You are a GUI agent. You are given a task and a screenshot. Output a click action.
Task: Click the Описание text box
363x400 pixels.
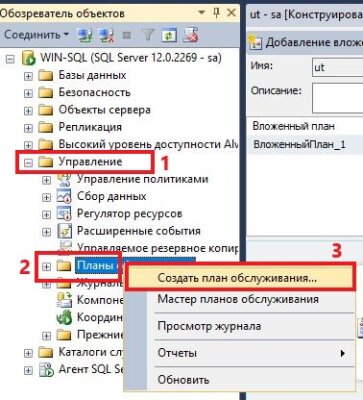337,98
